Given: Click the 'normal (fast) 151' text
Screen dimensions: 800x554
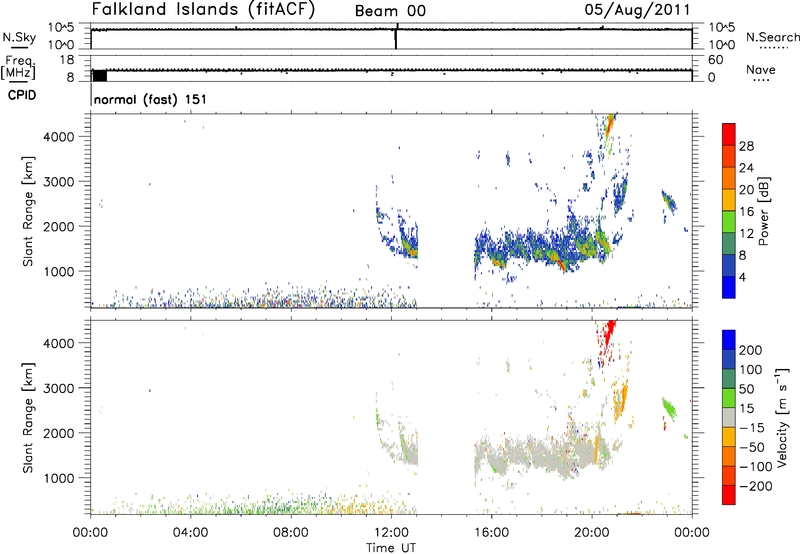Looking at the screenshot, I should pos(150,99).
